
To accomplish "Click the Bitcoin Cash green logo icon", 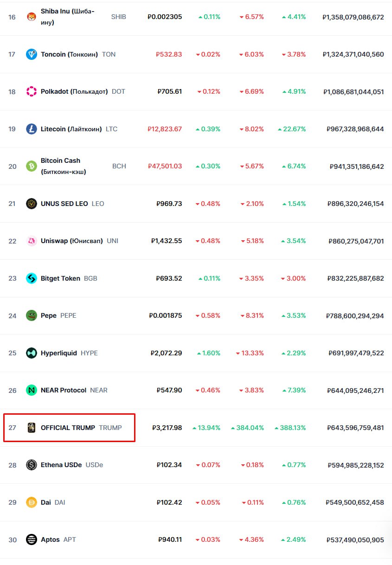I will (x=32, y=166).
